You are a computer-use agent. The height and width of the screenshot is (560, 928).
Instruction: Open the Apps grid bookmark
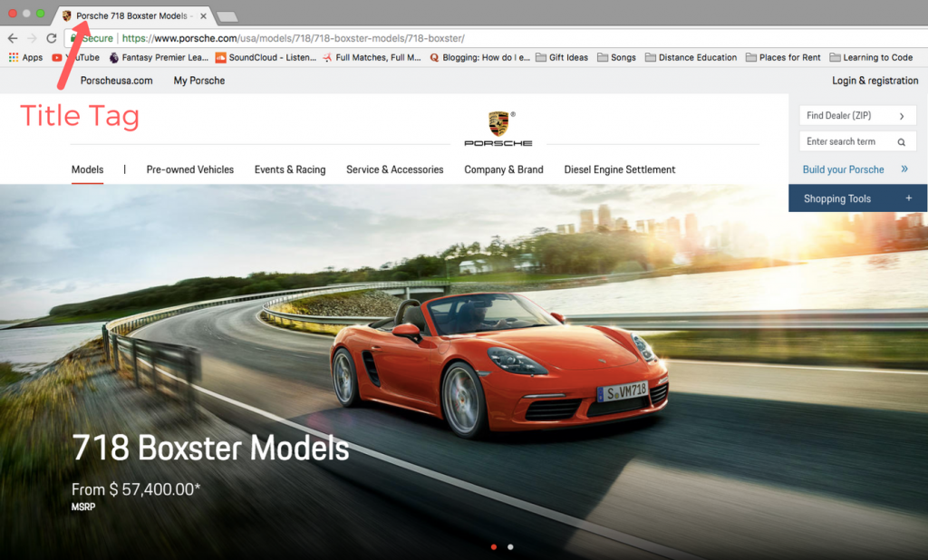25,57
